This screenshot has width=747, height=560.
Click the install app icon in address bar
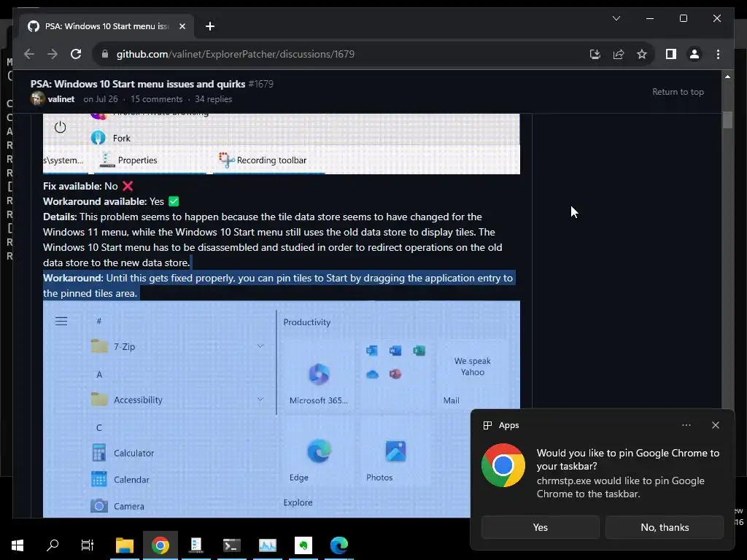(595, 54)
